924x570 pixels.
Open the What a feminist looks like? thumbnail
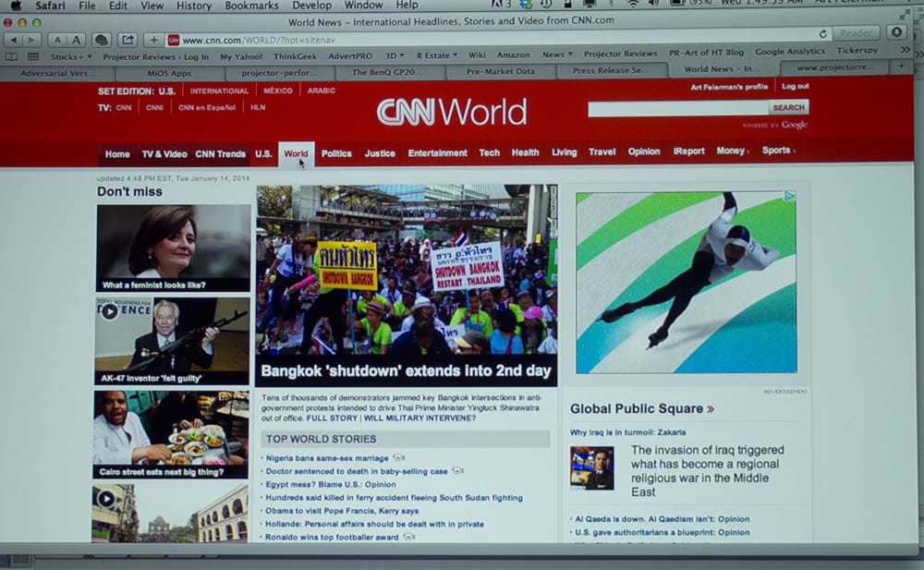[174, 249]
